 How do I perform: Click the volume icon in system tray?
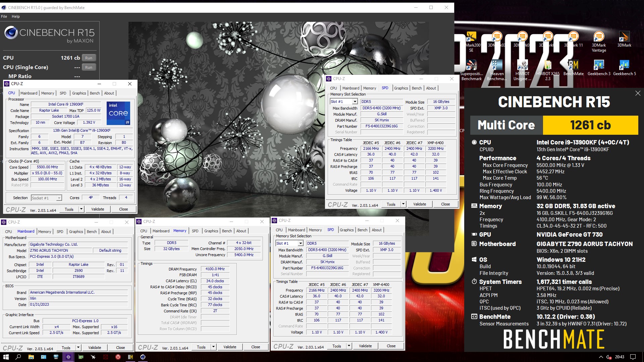tap(609, 357)
